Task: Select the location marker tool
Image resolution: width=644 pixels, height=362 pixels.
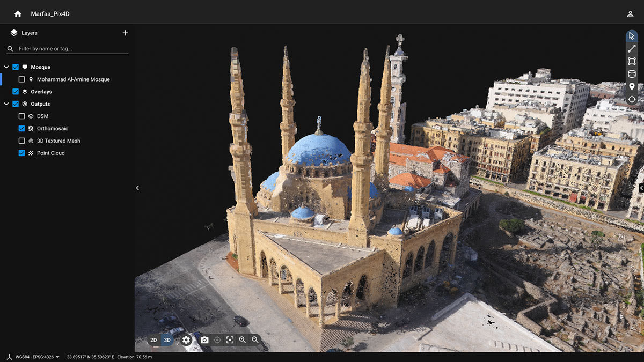Action: (632, 86)
